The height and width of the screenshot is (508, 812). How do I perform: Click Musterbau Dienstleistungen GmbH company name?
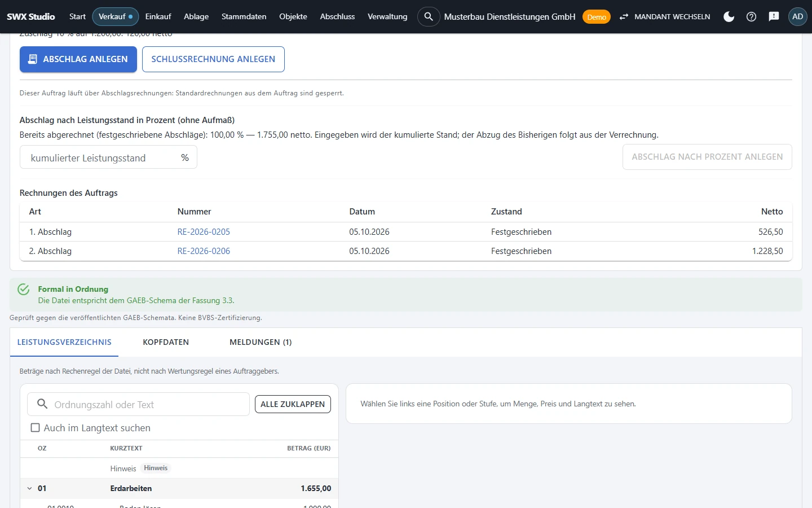click(510, 17)
